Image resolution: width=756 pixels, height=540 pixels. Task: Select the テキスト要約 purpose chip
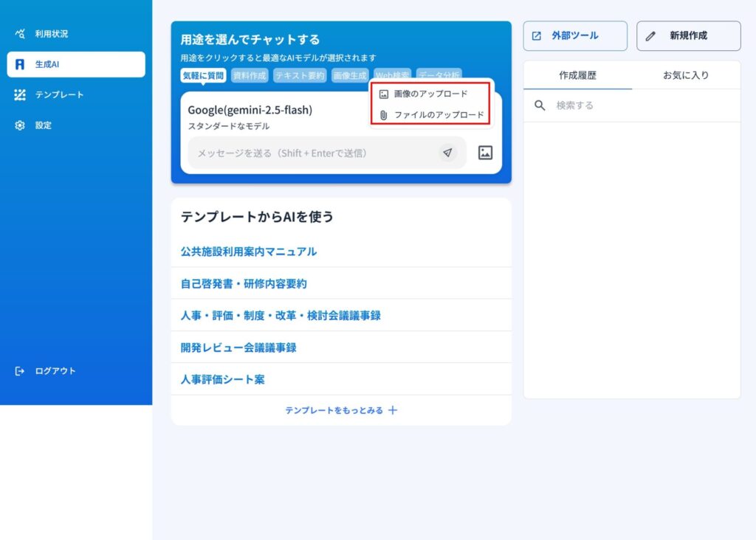(x=300, y=75)
